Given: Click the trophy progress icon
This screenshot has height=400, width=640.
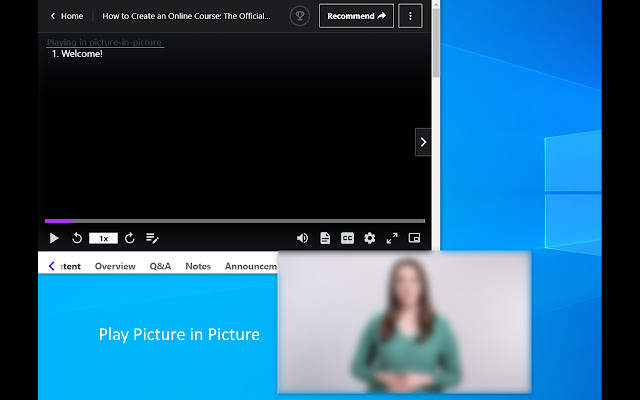Looking at the screenshot, I should [x=300, y=16].
